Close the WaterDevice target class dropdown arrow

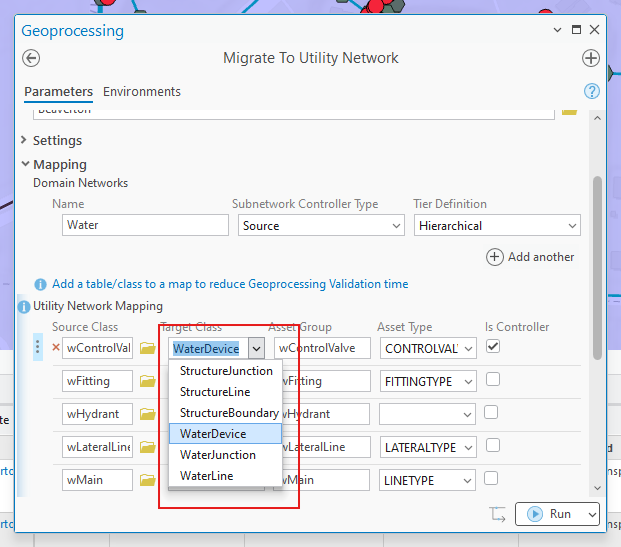(x=256, y=349)
